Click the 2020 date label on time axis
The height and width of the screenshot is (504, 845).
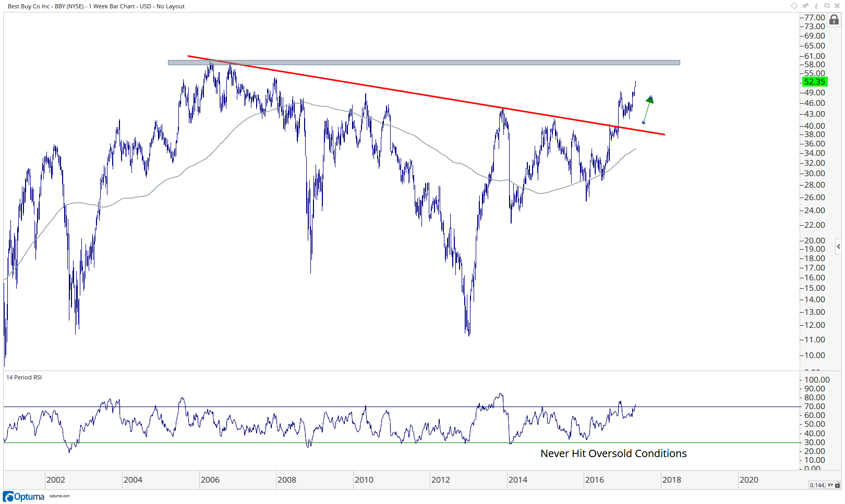tap(749, 480)
